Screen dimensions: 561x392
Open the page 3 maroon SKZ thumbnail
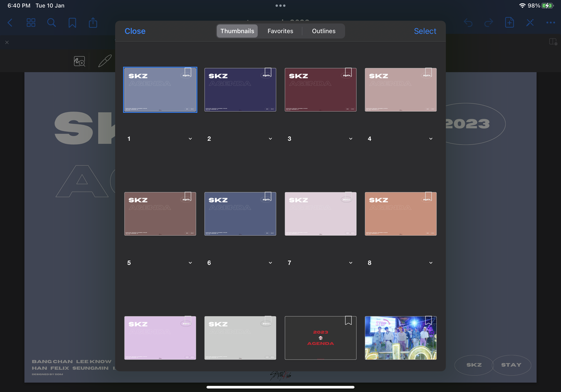pos(320,90)
